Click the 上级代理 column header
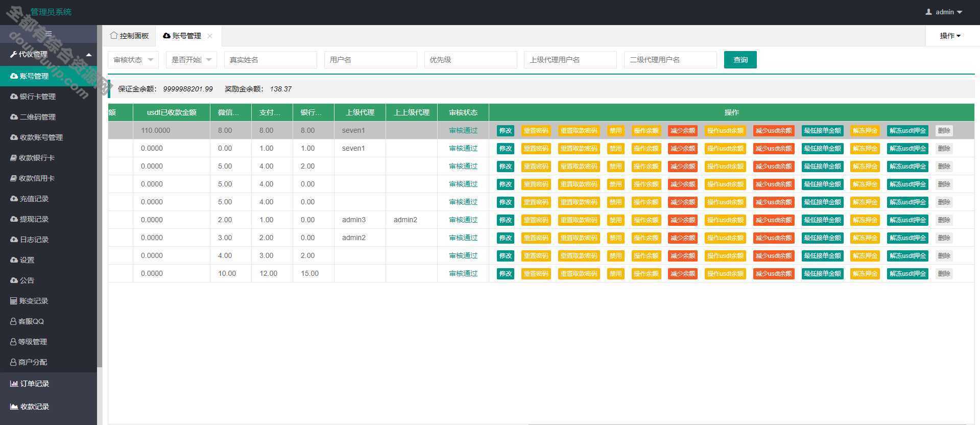The width and height of the screenshot is (980, 425). pos(360,112)
